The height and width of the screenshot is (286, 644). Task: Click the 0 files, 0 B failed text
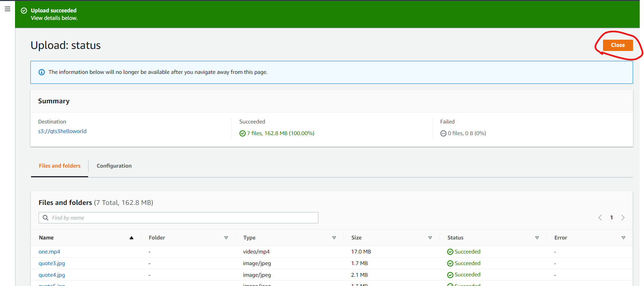coord(467,133)
